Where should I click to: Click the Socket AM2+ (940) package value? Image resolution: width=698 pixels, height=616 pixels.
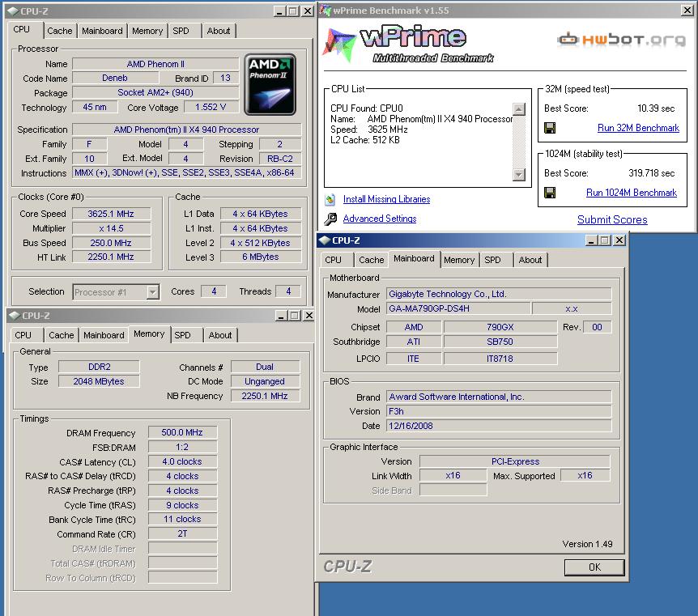(x=155, y=92)
